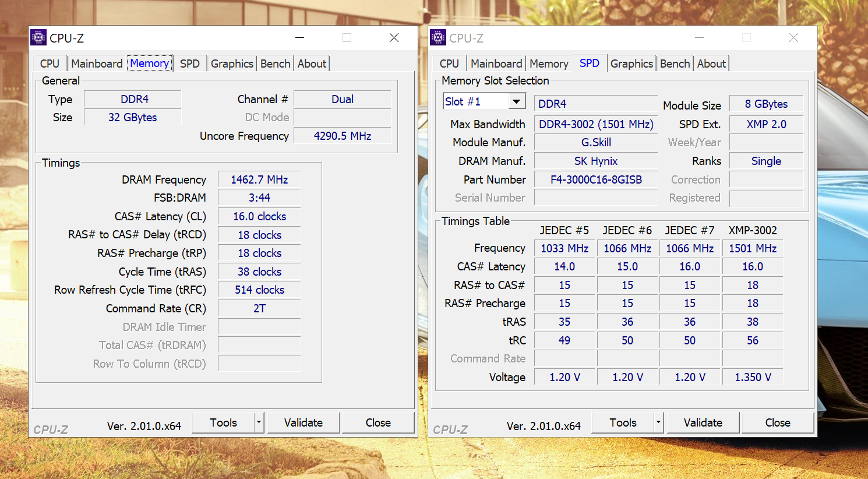Minimize the left CPU-Z window
The width and height of the screenshot is (868, 479).
pyautogui.click(x=300, y=38)
